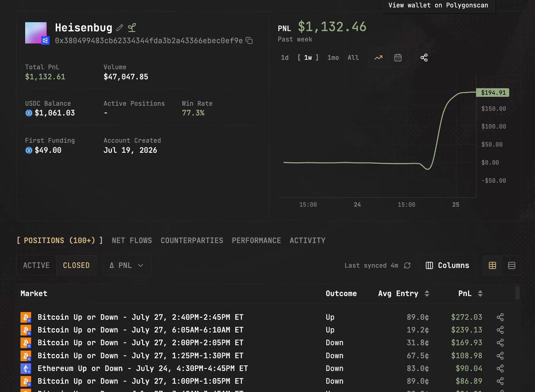Screen dimensions: 535x392
Task: Open the Heisenbug profile avatar
Action: point(36,33)
